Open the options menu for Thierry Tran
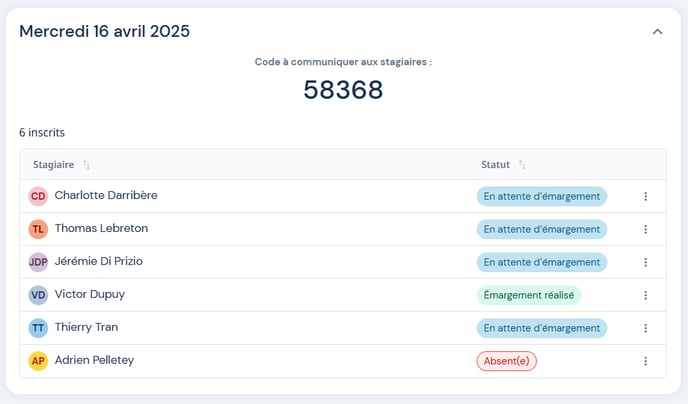This screenshot has height=404, width=688. 645,328
